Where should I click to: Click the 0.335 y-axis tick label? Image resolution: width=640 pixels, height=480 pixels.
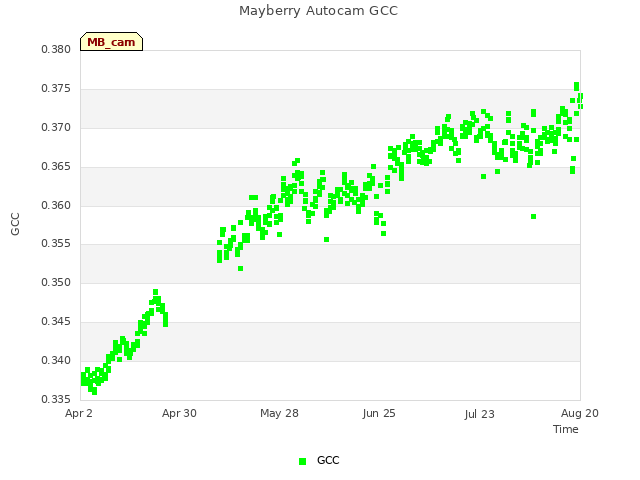56,399
